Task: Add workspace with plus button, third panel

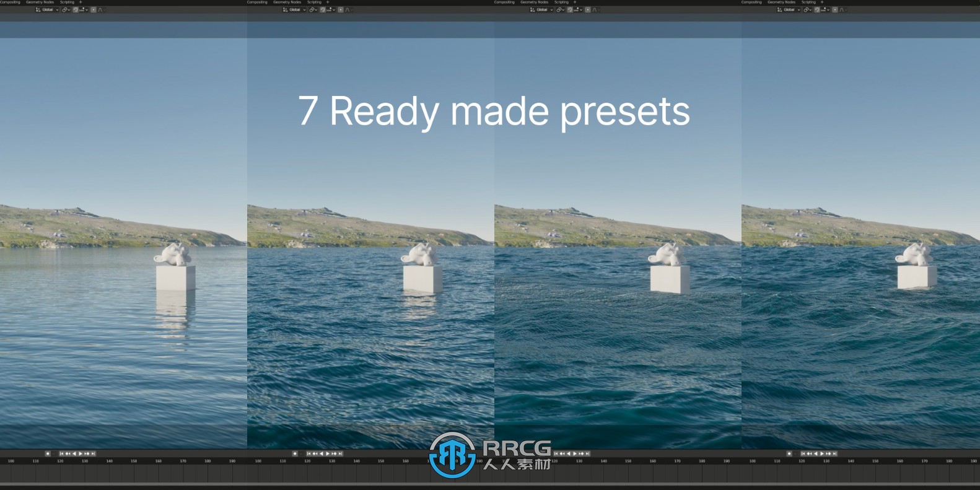Action: pyautogui.click(x=575, y=2)
